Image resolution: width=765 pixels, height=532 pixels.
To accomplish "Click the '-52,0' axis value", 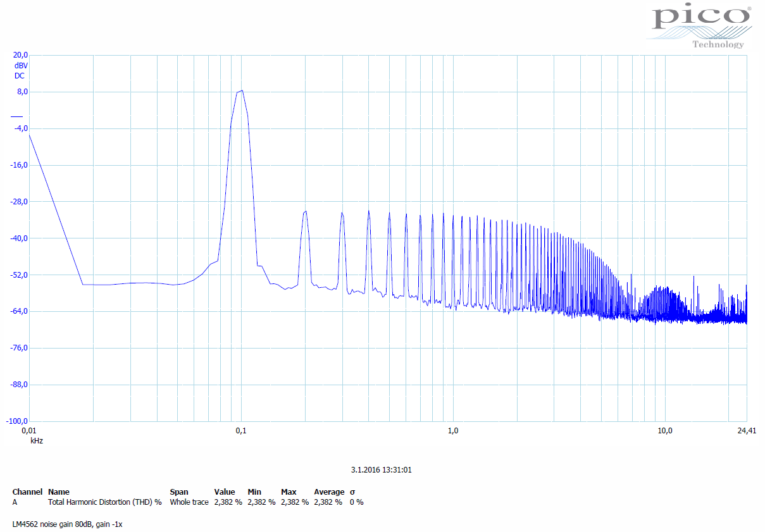I will pos(19,275).
